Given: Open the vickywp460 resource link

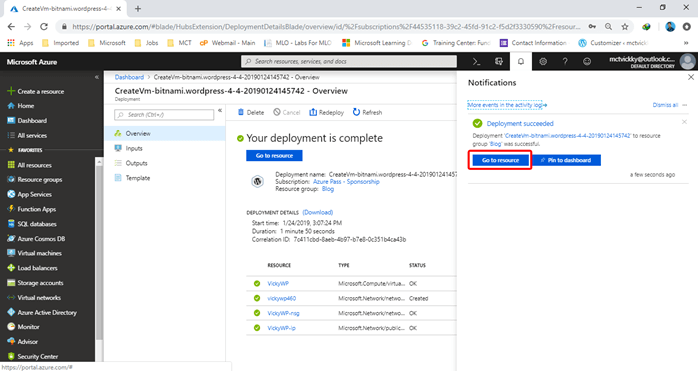Looking at the screenshot, I should 281,298.
